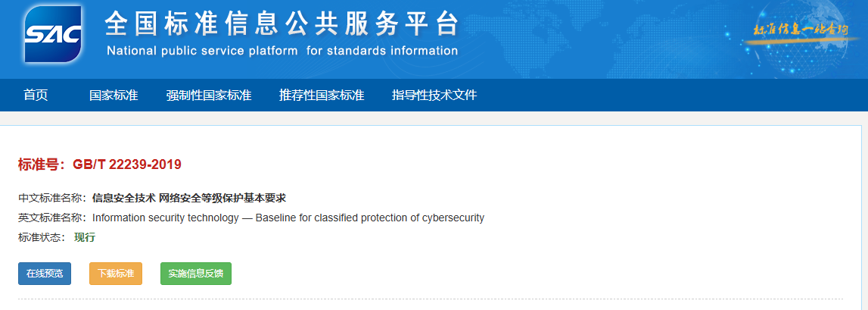Click the 全国标准信息公共服务平台 site title
The width and height of the screenshot is (868, 310).
pyautogui.click(x=282, y=23)
